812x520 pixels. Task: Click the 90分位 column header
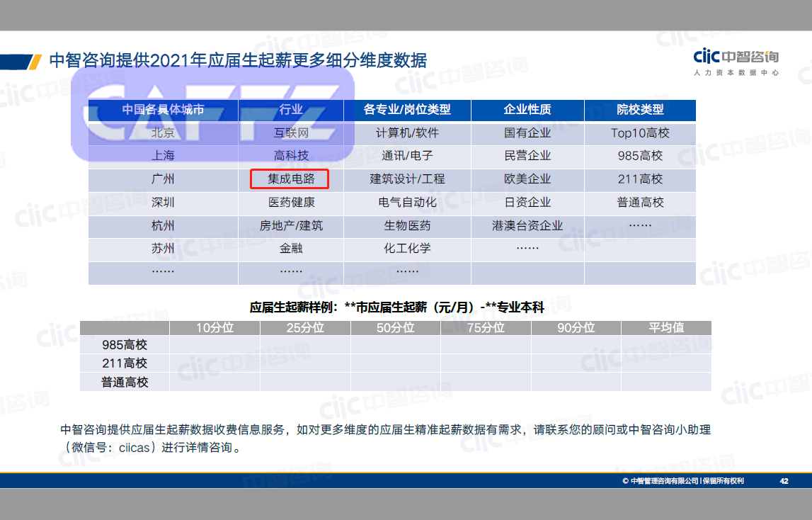pyautogui.click(x=575, y=327)
